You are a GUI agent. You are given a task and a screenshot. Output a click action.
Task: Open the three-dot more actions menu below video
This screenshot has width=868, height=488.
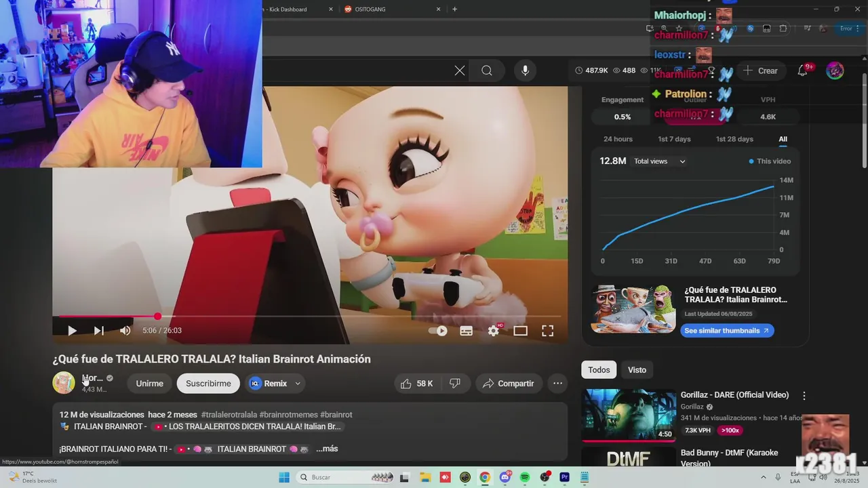pyautogui.click(x=557, y=384)
